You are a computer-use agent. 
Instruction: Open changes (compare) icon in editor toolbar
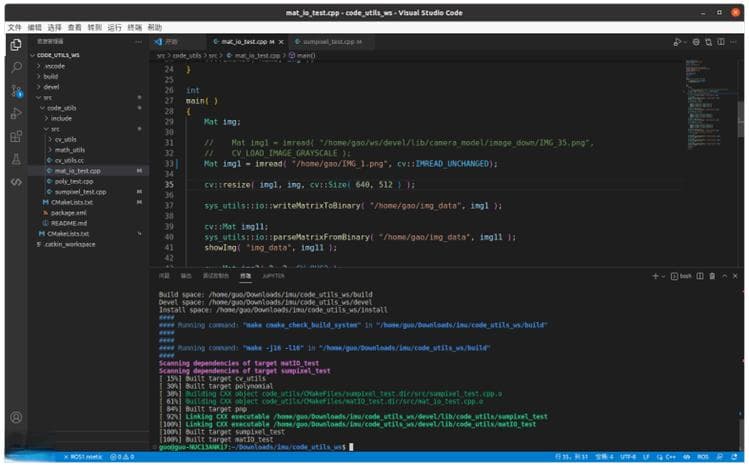pos(708,42)
